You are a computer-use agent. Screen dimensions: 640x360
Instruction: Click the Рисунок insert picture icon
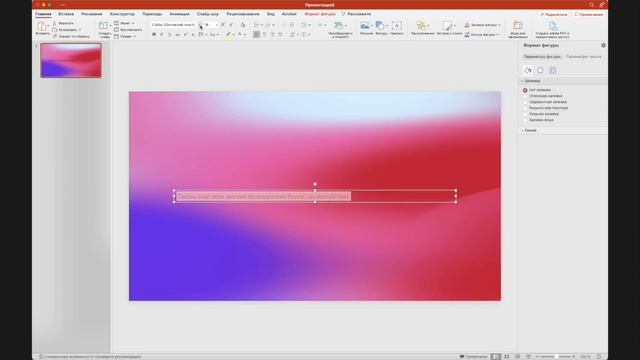365,26
